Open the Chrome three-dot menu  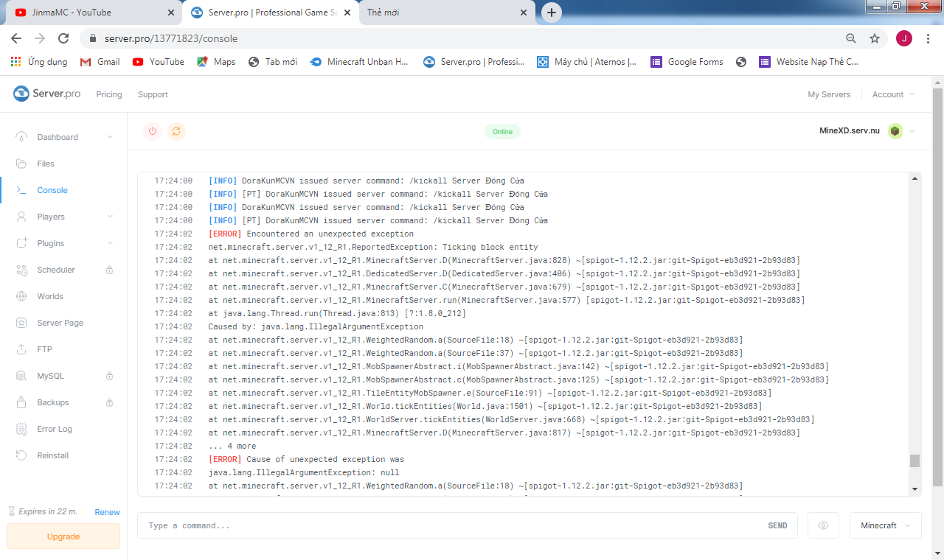pos(928,38)
